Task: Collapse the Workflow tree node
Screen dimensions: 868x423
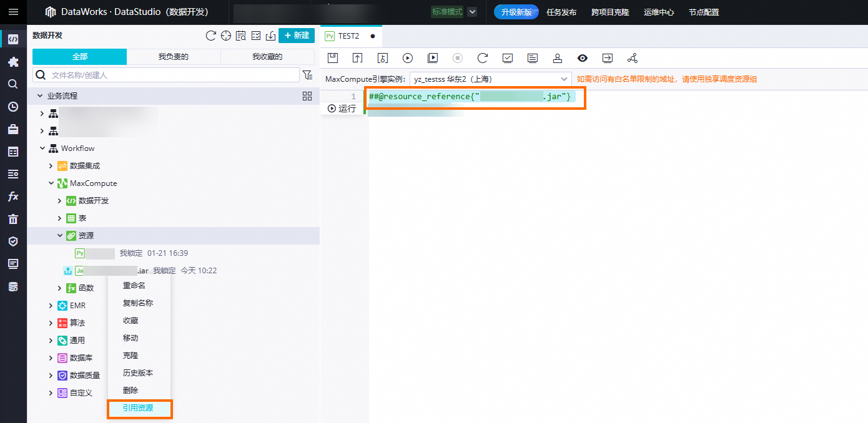Action: (x=42, y=148)
